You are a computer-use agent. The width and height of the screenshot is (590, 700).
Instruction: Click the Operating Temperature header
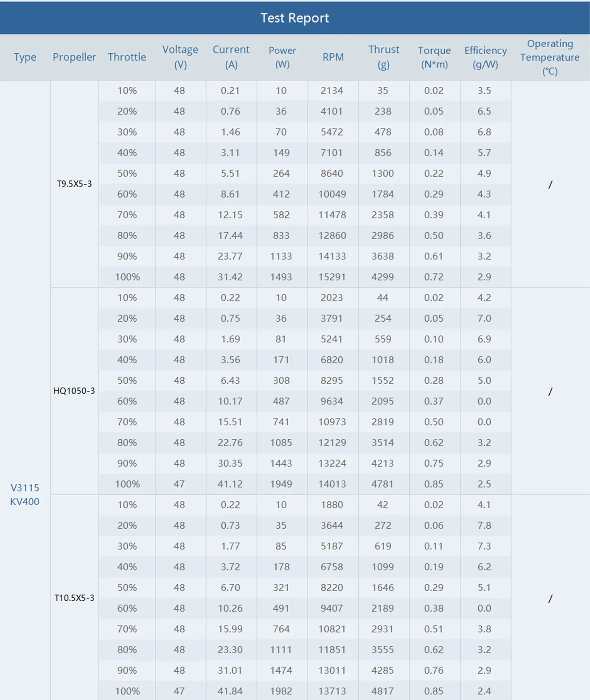[549, 57]
